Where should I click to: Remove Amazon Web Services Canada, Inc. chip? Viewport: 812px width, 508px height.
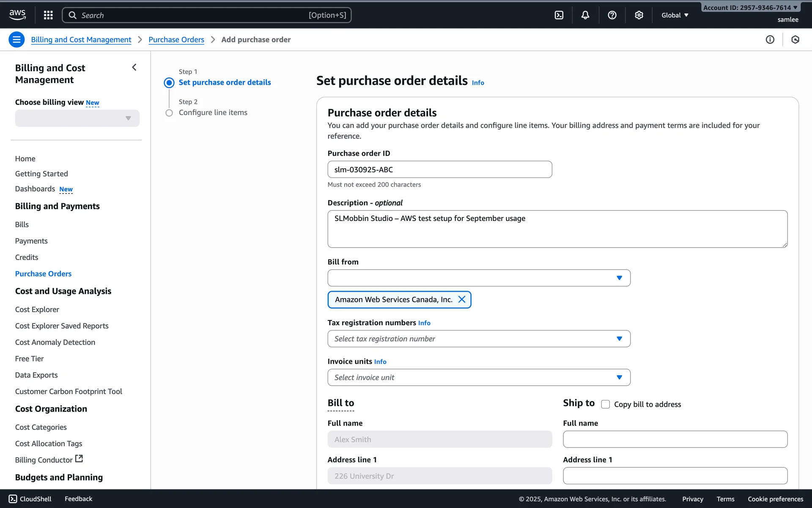point(462,300)
